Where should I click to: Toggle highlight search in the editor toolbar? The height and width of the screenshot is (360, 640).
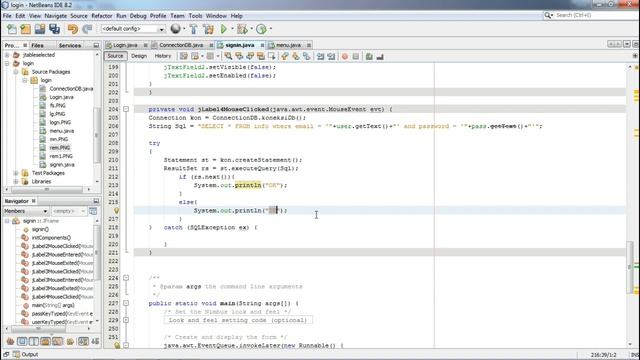[260, 56]
